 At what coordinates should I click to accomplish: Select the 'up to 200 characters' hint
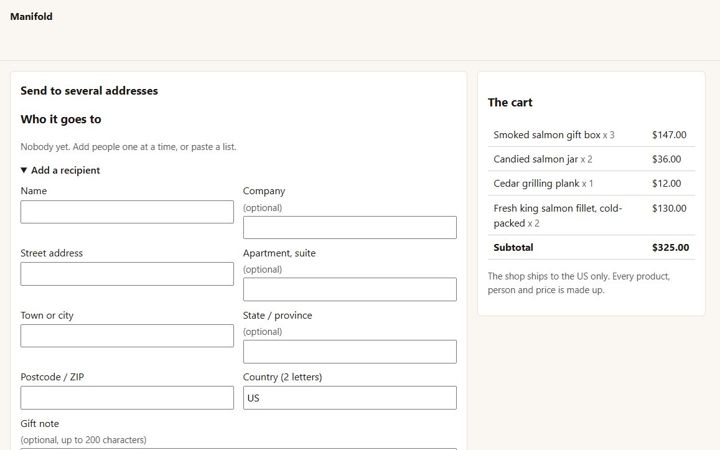tap(84, 440)
